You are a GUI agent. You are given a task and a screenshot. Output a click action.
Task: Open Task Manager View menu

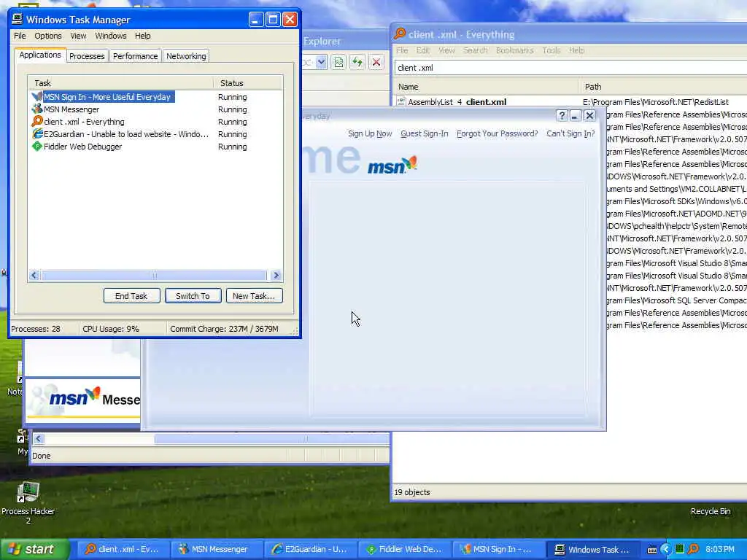pyautogui.click(x=78, y=36)
